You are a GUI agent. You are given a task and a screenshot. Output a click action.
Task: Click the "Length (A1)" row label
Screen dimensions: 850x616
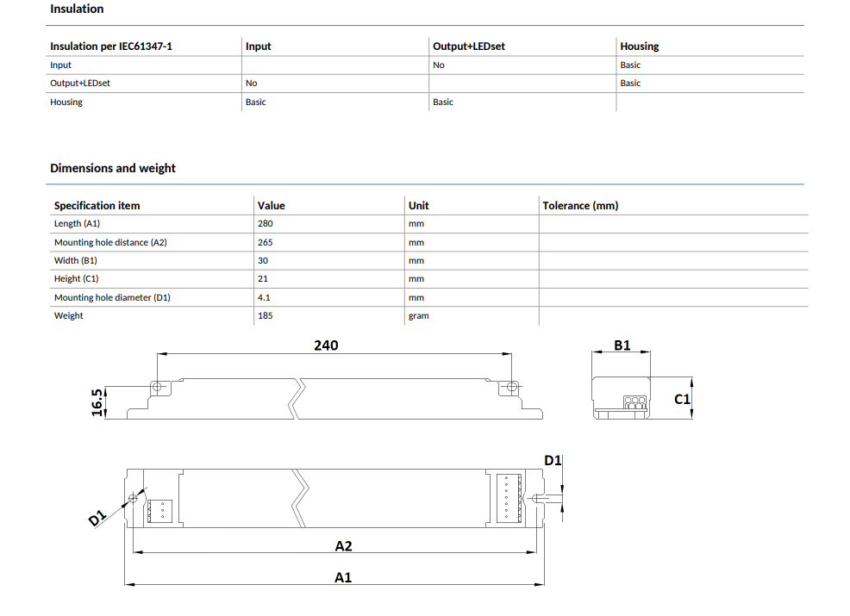point(77,224)
